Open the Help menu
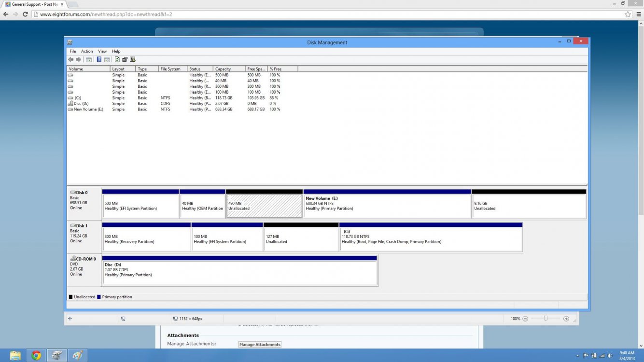 click(116, 51)
